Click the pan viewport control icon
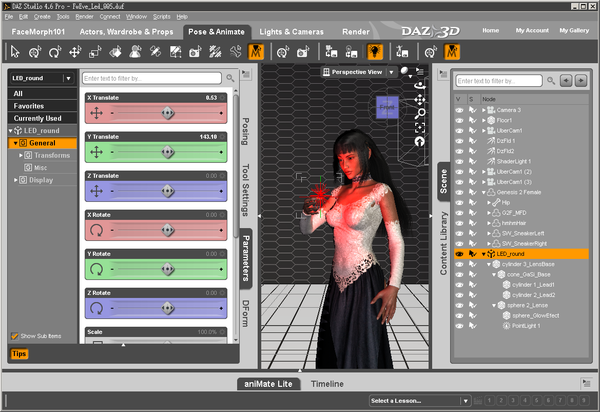Image resolution: width=600 pixels, height=412 pixels. 420,100
